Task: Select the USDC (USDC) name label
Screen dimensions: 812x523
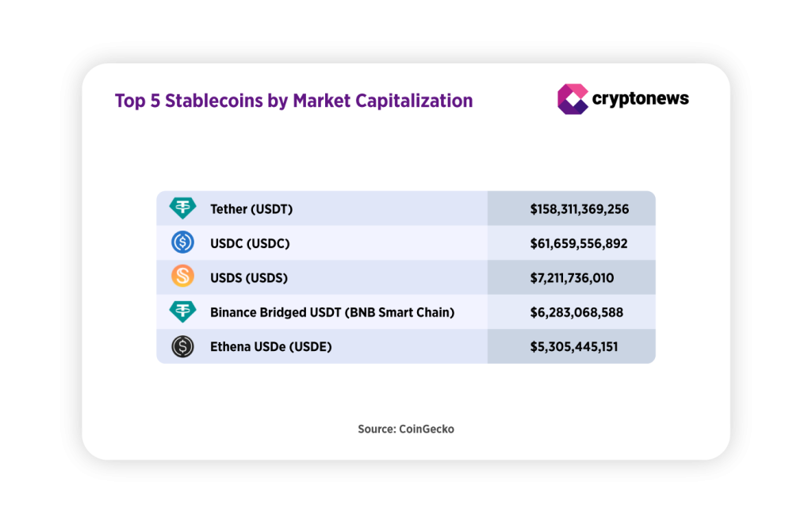Action: pyautogui.click(x=250, y=243)
